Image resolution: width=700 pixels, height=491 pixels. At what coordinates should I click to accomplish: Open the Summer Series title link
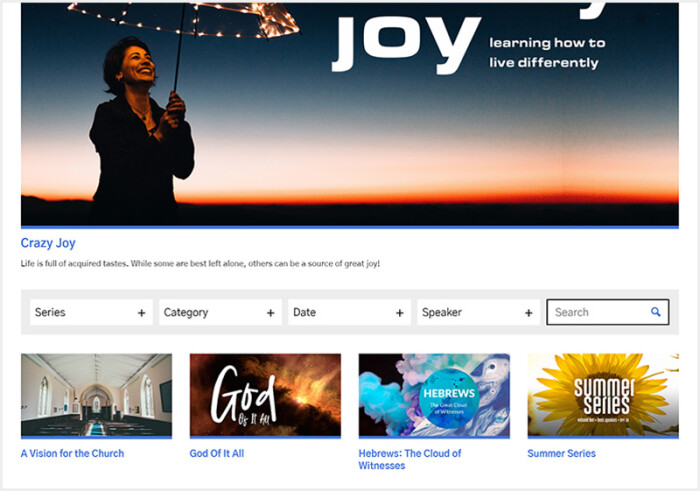tap(562, 453)
